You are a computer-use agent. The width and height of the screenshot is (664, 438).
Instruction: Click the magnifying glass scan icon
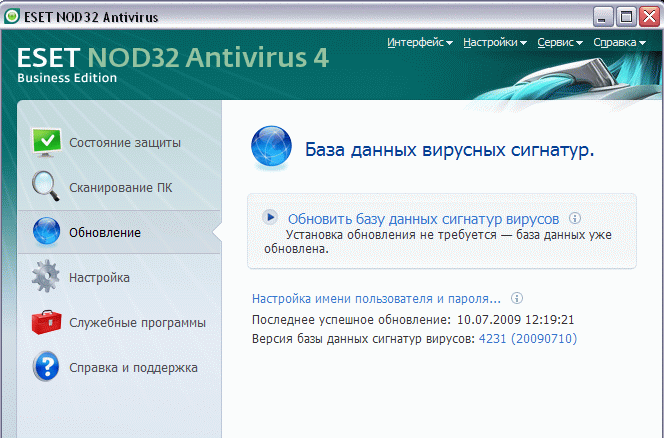(46, 186)
